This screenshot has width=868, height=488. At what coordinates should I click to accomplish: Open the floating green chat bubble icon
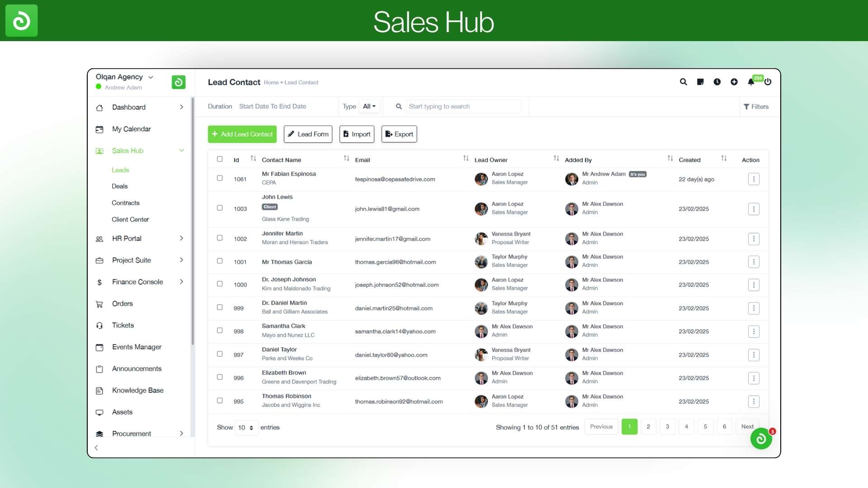[761, 439]
